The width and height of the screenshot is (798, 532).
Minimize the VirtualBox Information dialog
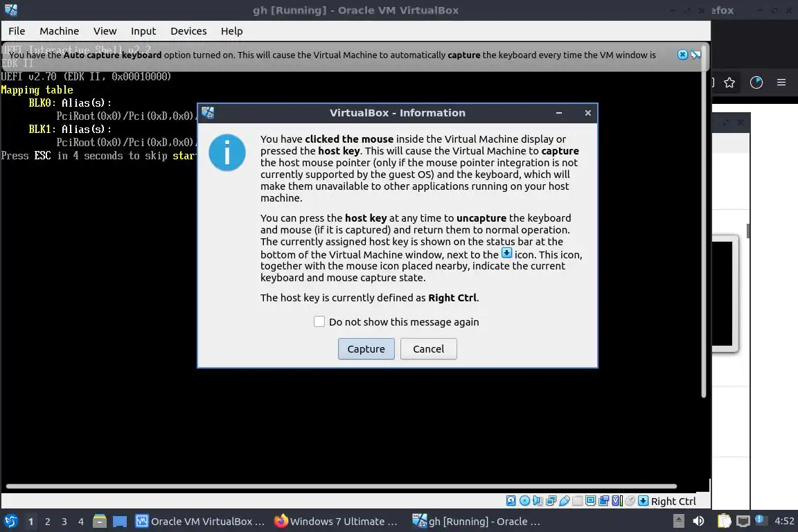pos(559,112)
